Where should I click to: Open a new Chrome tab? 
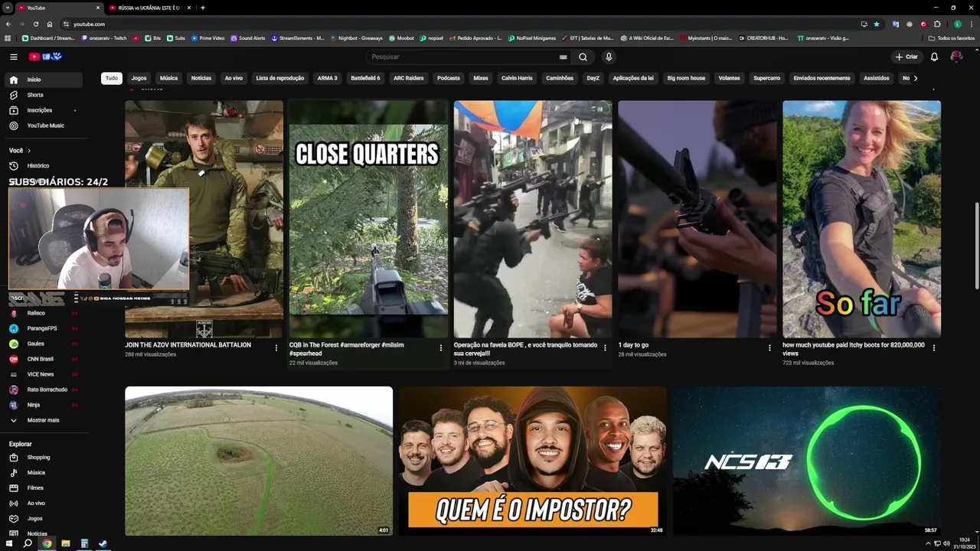point(202,8)
